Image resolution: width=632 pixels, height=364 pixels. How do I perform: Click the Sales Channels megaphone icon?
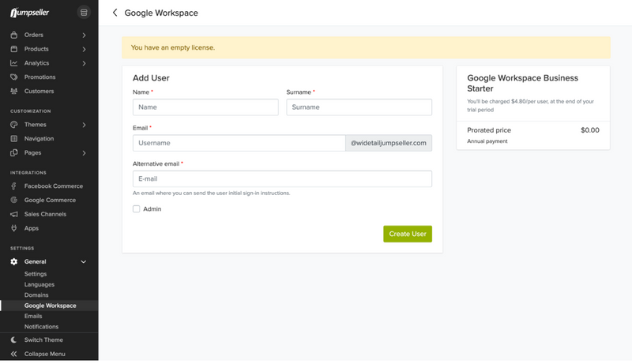(14, 214)
